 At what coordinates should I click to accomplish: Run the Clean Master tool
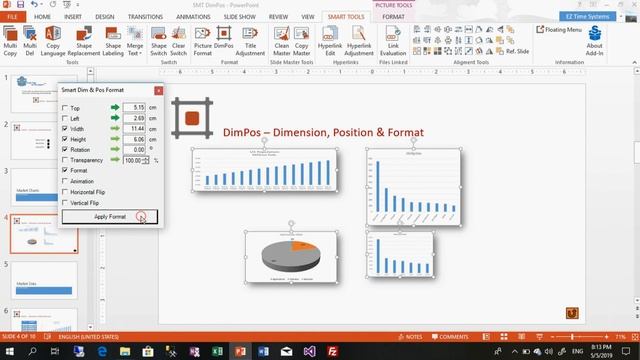click(x=282, y=41)
